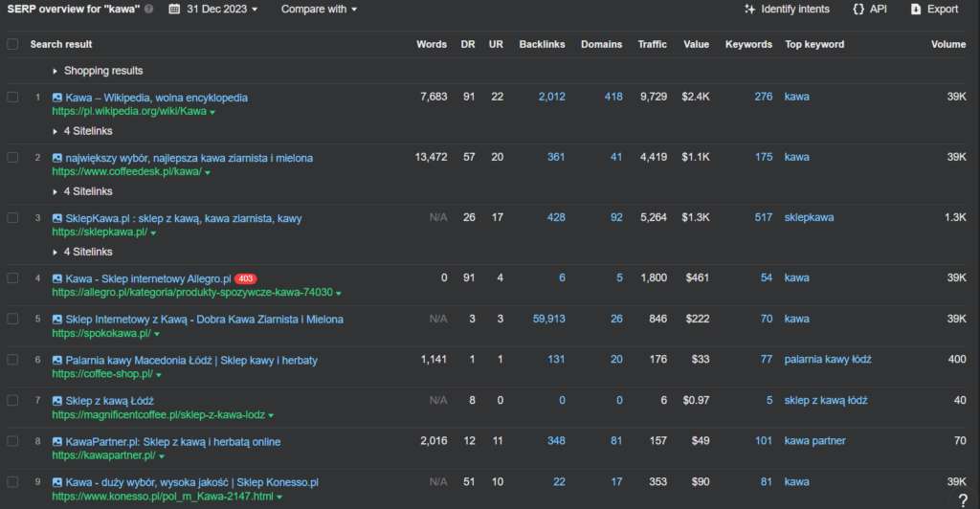Open URL dropdown arrow for coffeedesk.pl/kawa/
The height and width of the screenshot is (509, 980).
point(208,173)
